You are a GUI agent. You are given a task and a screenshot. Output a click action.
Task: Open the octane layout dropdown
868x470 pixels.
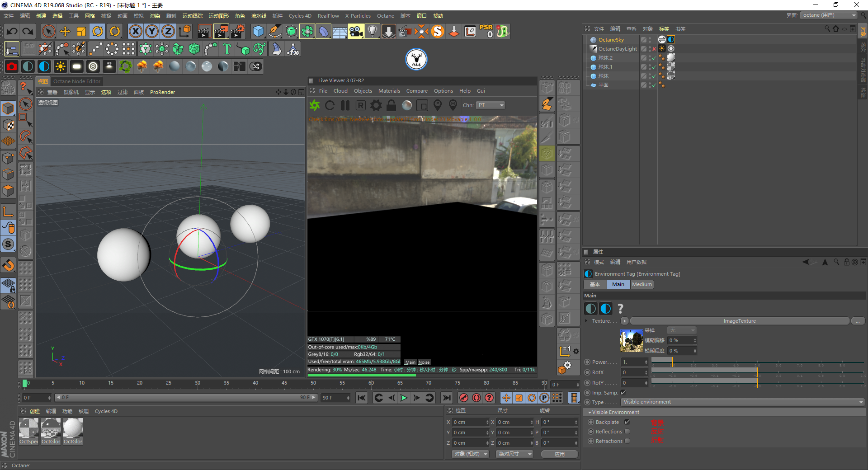[829, 15]
